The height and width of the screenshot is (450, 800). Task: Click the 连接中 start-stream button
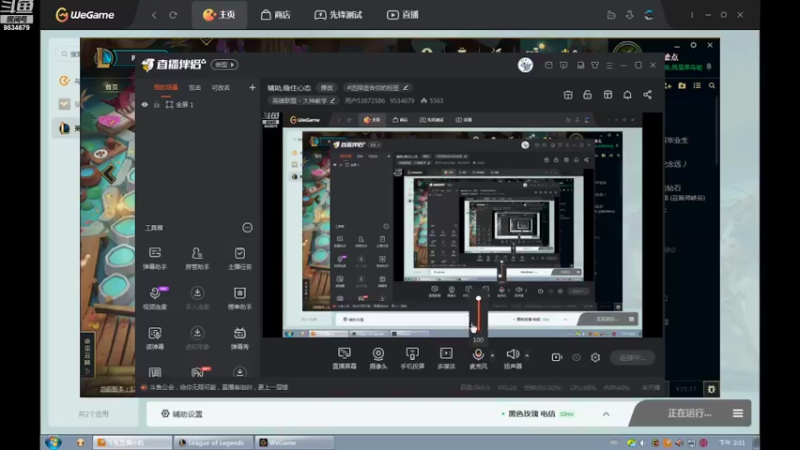tap(632, 358)
